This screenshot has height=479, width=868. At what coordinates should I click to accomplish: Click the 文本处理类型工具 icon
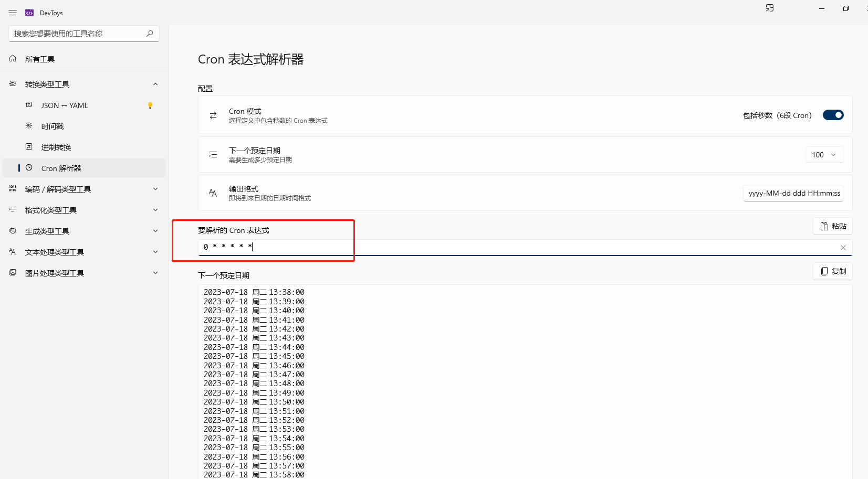13,252
